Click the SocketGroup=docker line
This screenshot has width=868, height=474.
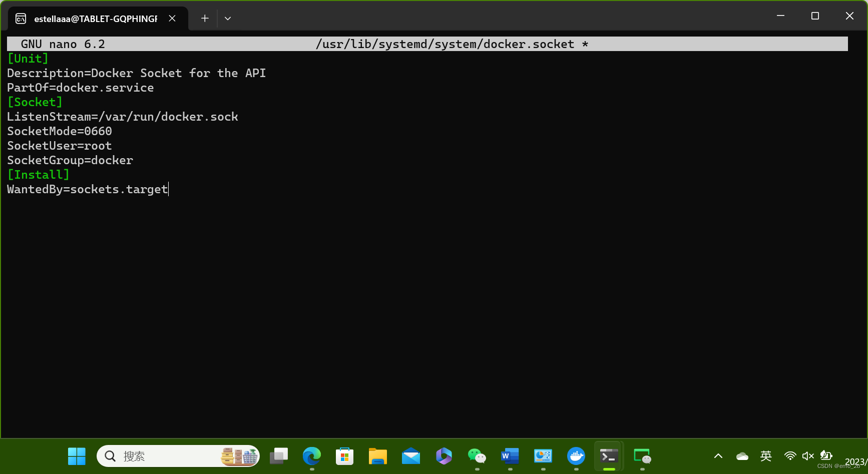click(x=70, y=160)
